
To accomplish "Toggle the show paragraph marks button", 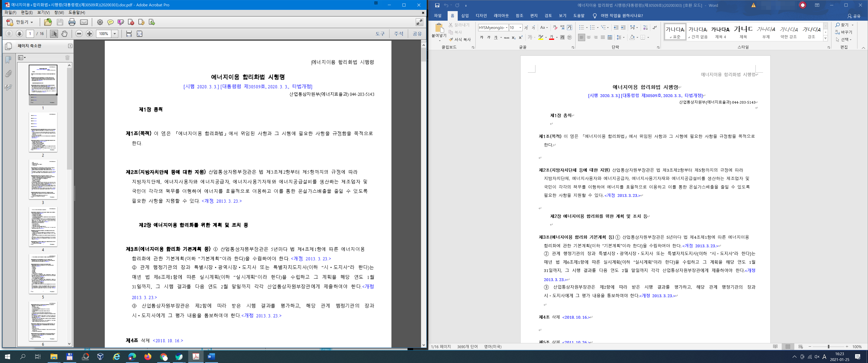I will 654,28.
